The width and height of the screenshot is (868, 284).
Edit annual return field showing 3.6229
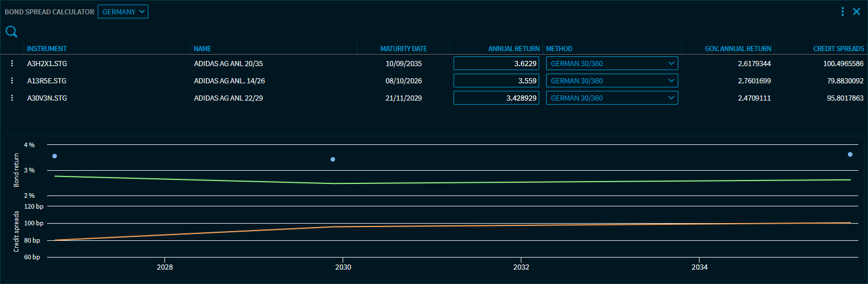coord(497,64)
